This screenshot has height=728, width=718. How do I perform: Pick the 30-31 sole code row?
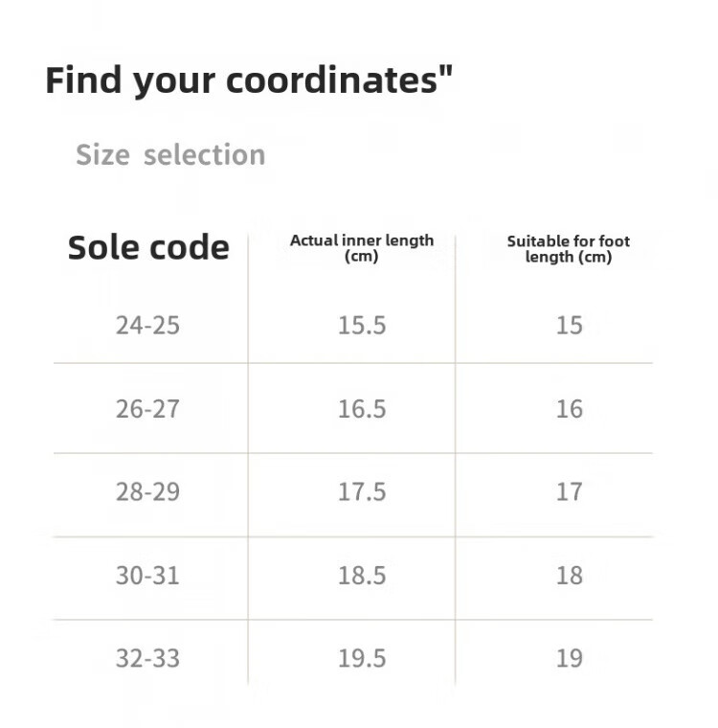(147, 576)
